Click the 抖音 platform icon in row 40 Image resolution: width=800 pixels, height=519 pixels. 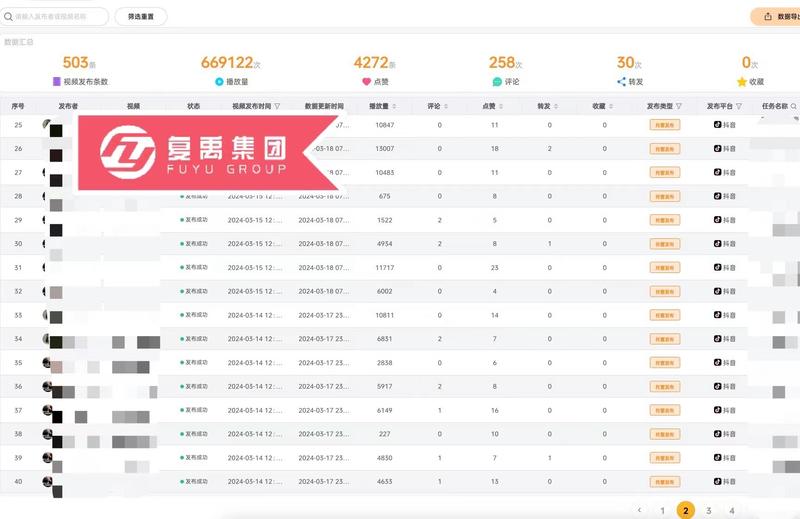click(717, 481)
